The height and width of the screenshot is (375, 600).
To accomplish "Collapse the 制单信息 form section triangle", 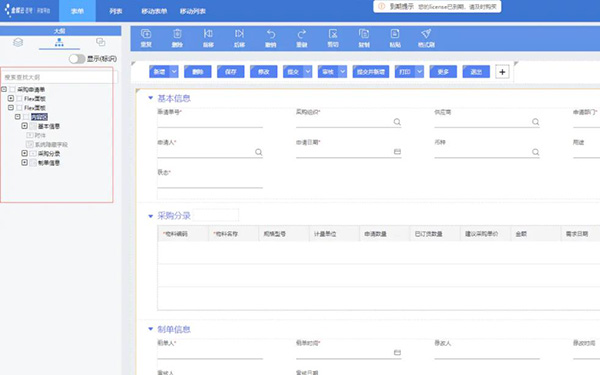I will pyautogui.click(x=150, y=329).
